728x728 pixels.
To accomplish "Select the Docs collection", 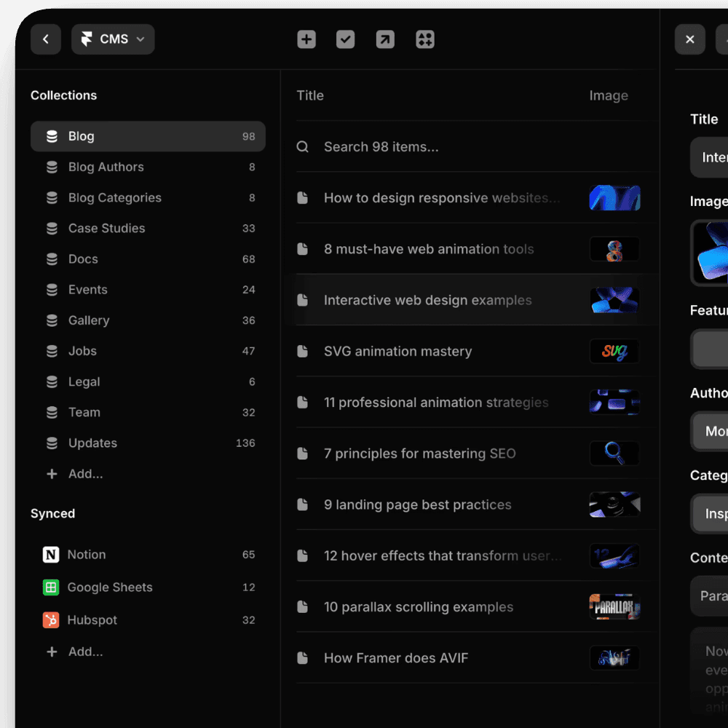I will [83, 258].
